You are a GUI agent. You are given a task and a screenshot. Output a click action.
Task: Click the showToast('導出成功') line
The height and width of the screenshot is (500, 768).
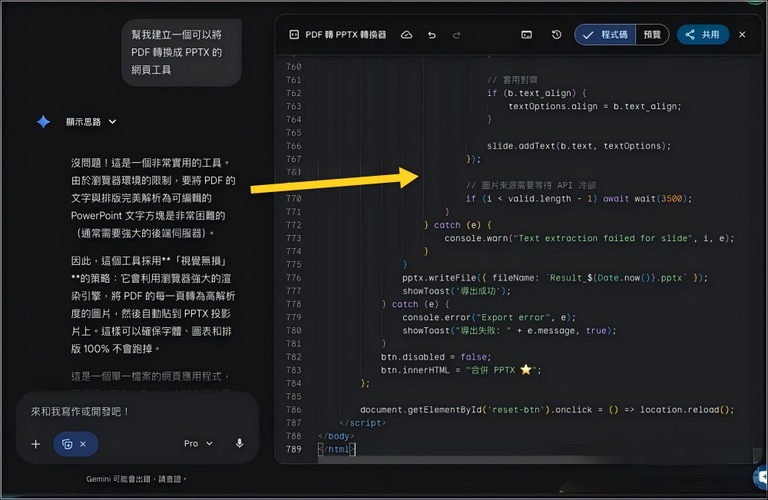click(456, 291)
